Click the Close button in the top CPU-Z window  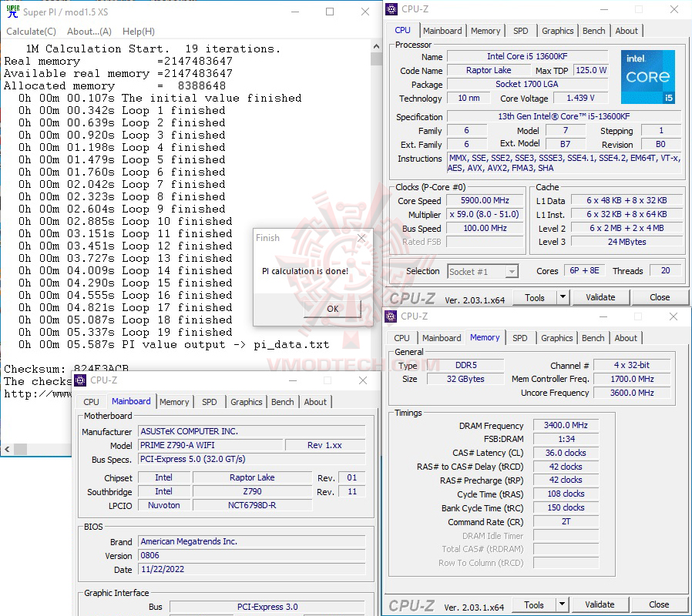point(659,296)
